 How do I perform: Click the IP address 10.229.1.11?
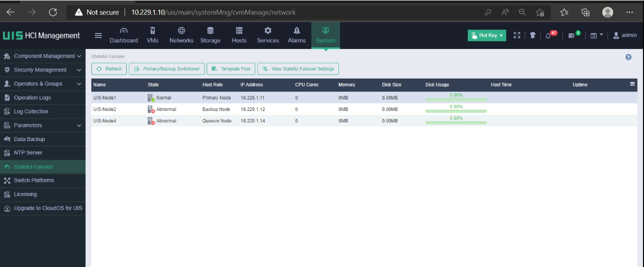point(253,98)
